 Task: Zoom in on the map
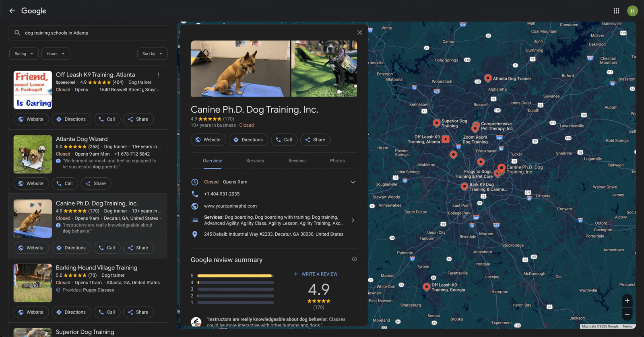pos(627,301)
